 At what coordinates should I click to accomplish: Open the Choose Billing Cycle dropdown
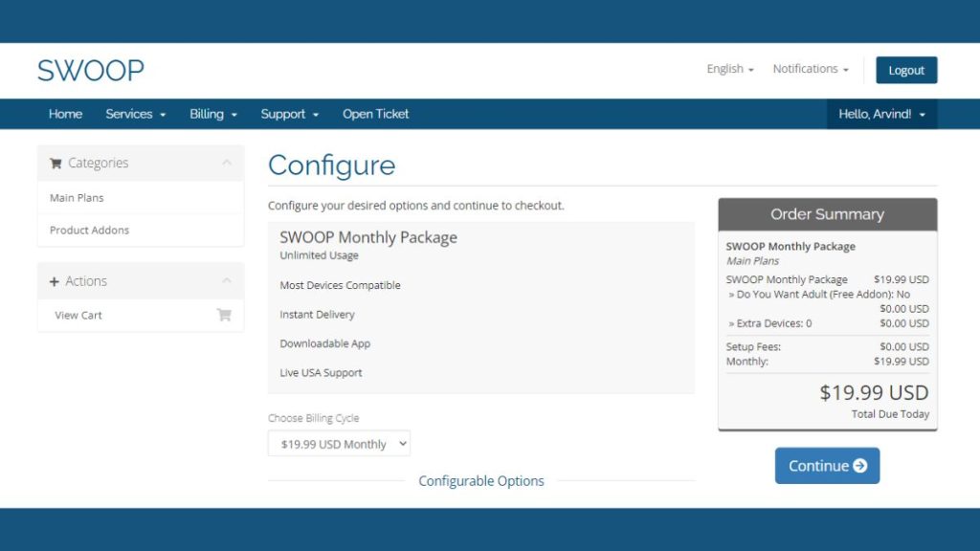point(340,444)
